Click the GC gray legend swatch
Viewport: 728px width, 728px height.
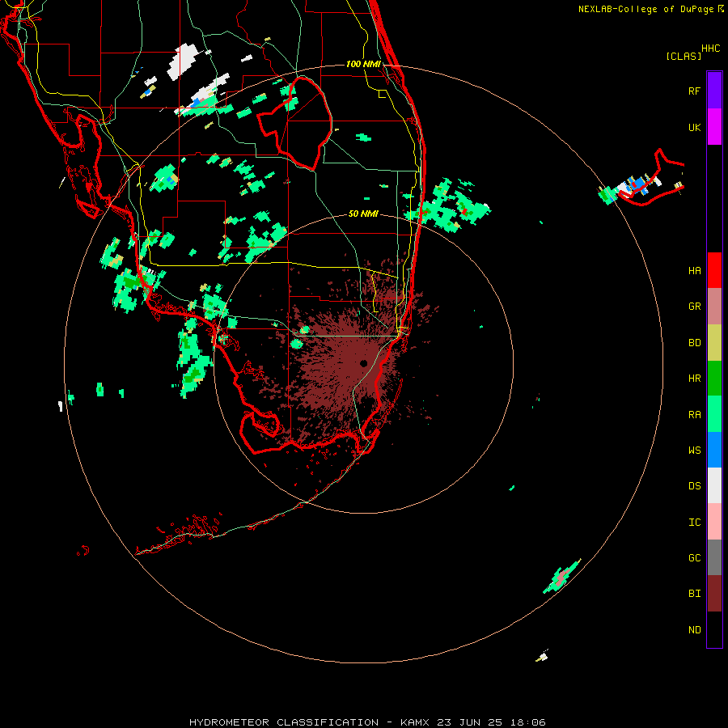coord(714,557)
